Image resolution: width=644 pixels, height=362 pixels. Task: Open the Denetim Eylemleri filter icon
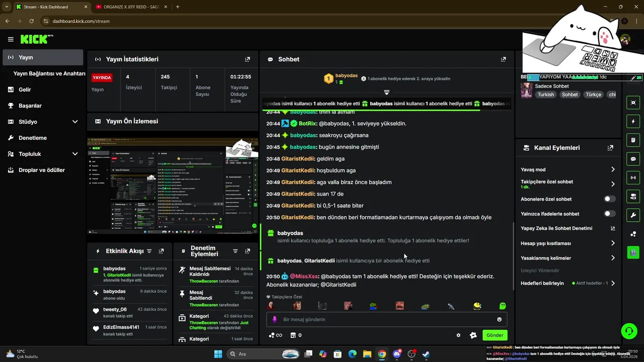point(235,251)
